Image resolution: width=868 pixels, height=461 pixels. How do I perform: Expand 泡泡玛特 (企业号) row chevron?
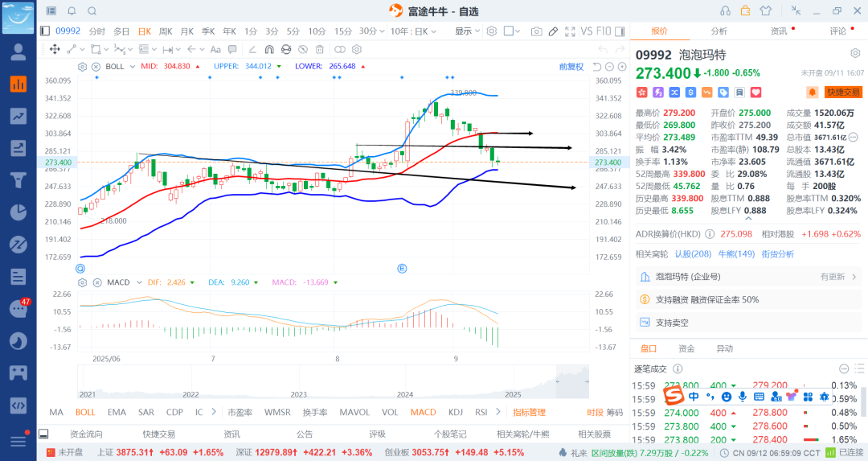[x=854, y=277]
